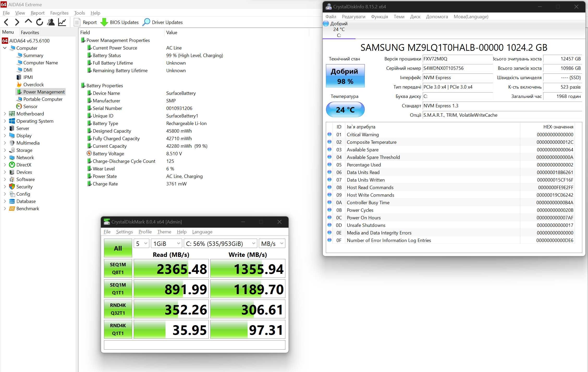Click the Benchmark icon in tree
This screenshot has height=372, width=588.
(x=12, y=209)
